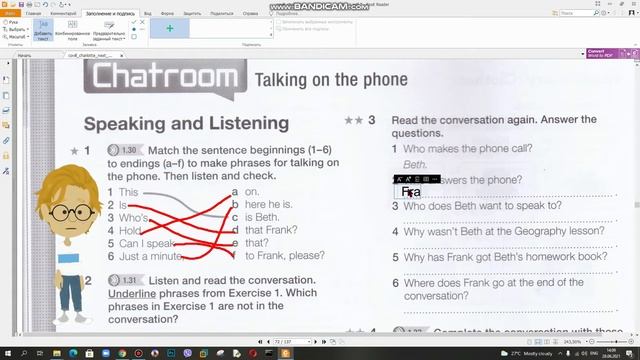This screenshot has width=640, height=360.
Task: Open the layers panel icon in sidebar
Action: click(6, 110)
